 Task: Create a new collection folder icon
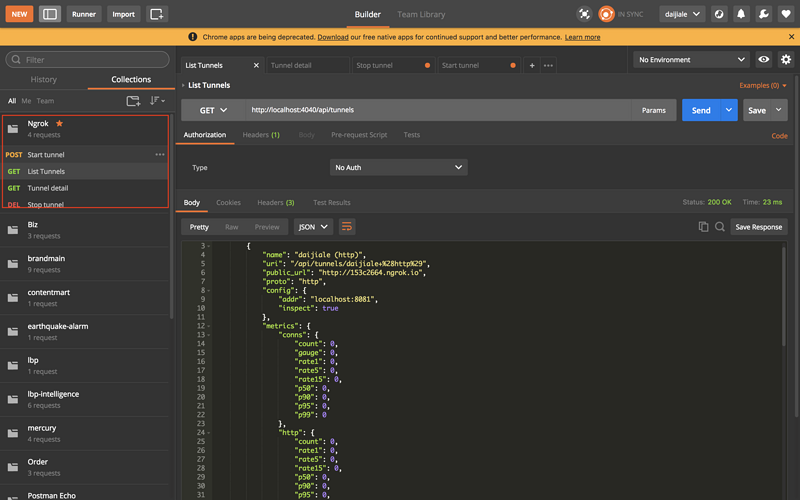[133, 101]
